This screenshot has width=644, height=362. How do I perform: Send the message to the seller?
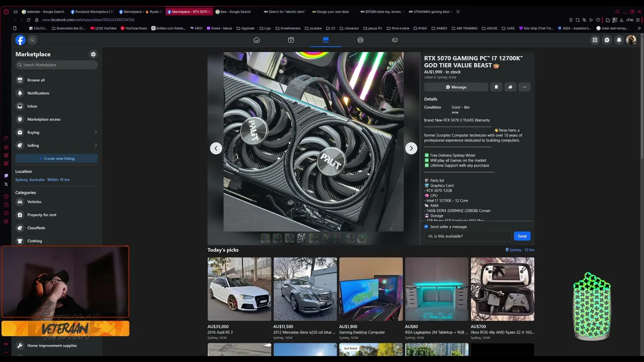[x=522, y=236]
